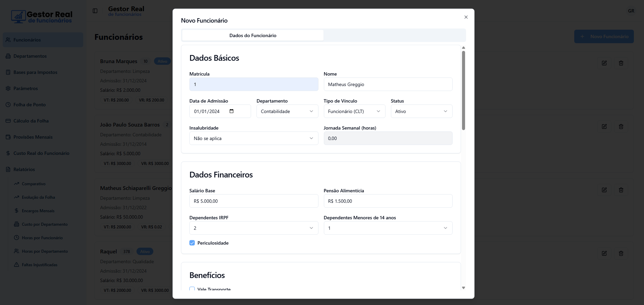Open the GR user avatar
The width and height of the screenshot is (644, 305).
(631, 11)
